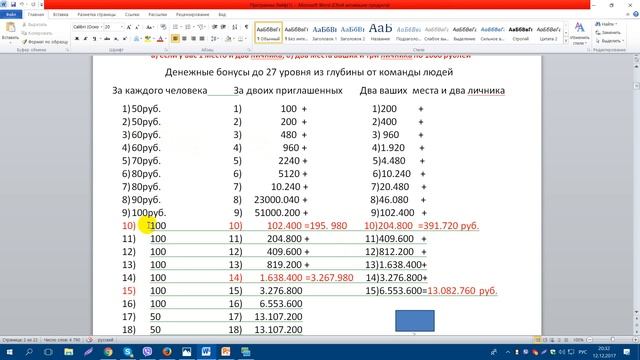The image size is (640, 360).
Task: Switch to the Рецензирование tab
Action: [193, 14]
